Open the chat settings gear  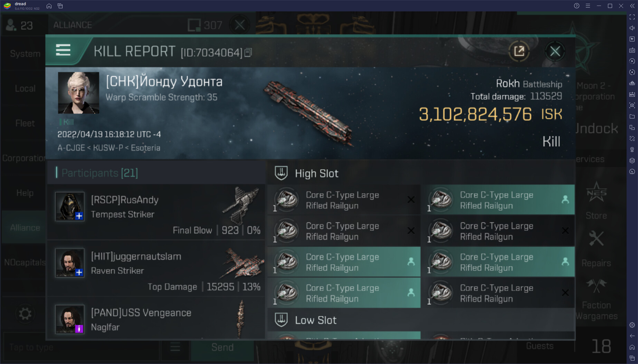(x=25, y=314)
